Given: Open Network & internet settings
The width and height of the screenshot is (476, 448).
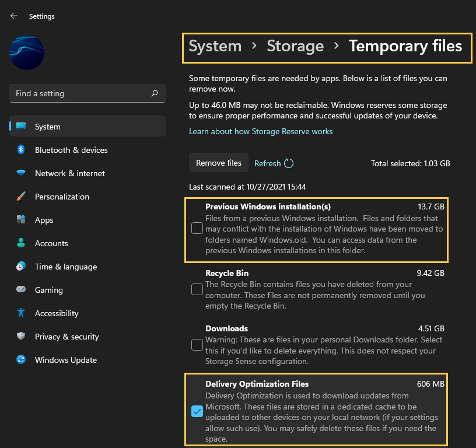Looking at the screenshot, I should click(70, 173).
